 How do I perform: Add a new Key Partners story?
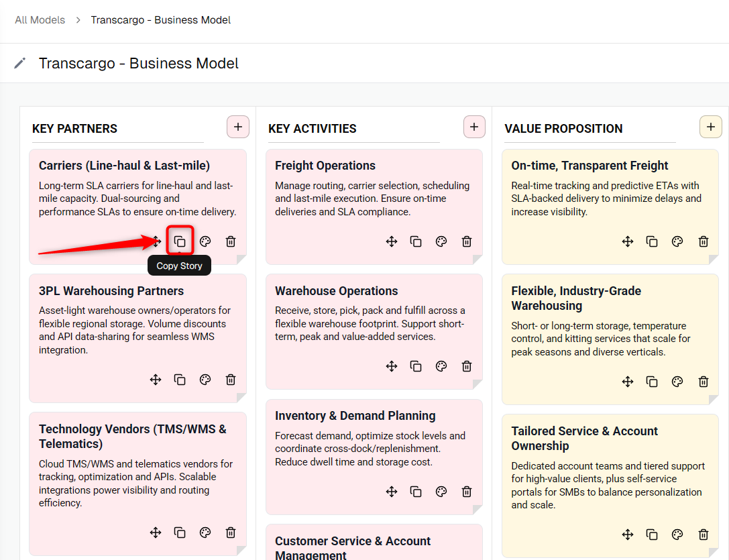238,127
